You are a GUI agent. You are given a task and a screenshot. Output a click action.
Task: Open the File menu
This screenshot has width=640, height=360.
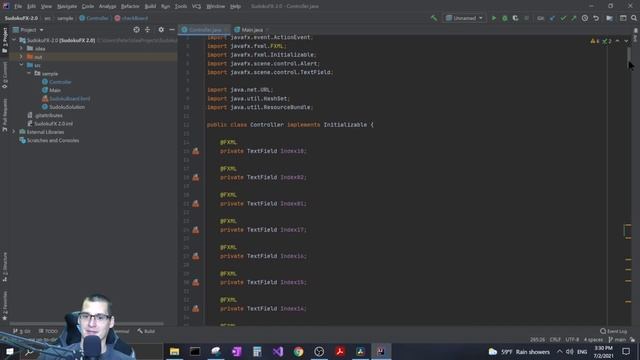(18, 6)
